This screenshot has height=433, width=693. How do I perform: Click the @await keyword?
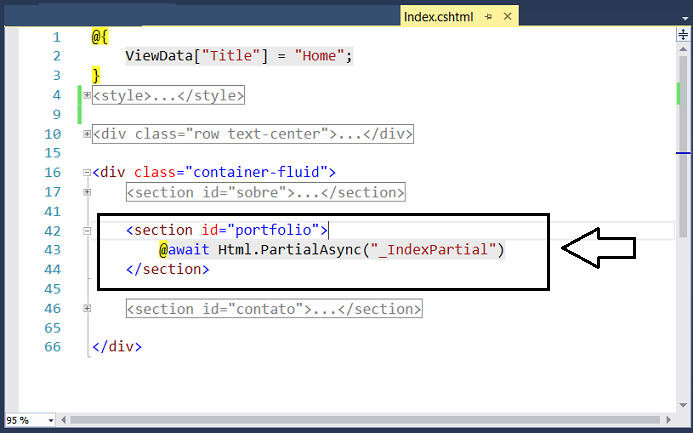point(184,250)
